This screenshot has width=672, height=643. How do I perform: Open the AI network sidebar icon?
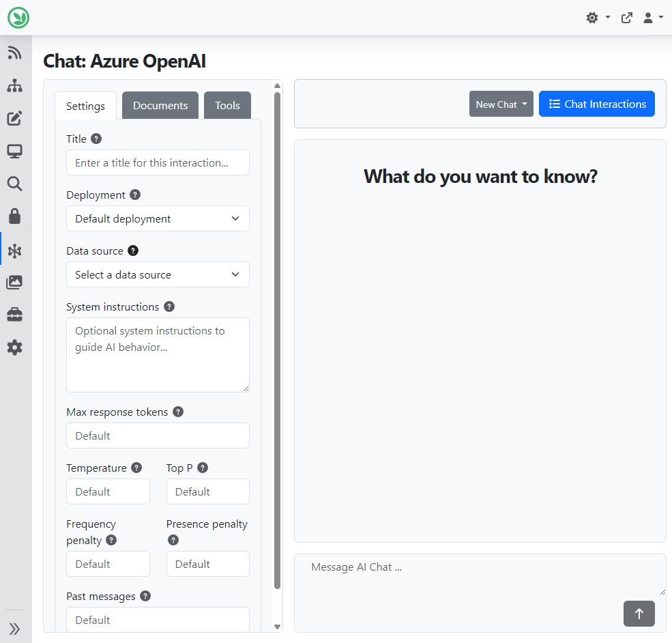(14, 251)
